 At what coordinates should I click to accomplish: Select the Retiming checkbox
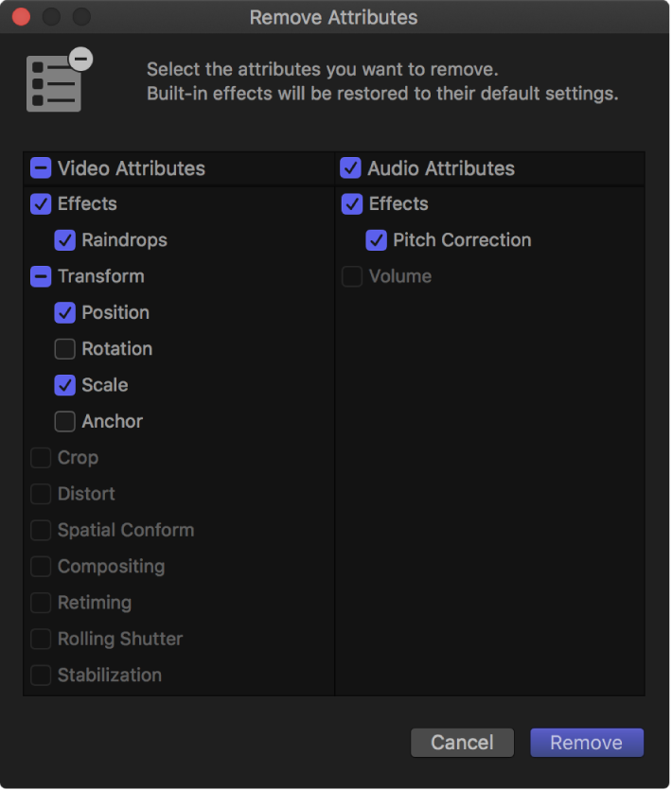(40, 603)
